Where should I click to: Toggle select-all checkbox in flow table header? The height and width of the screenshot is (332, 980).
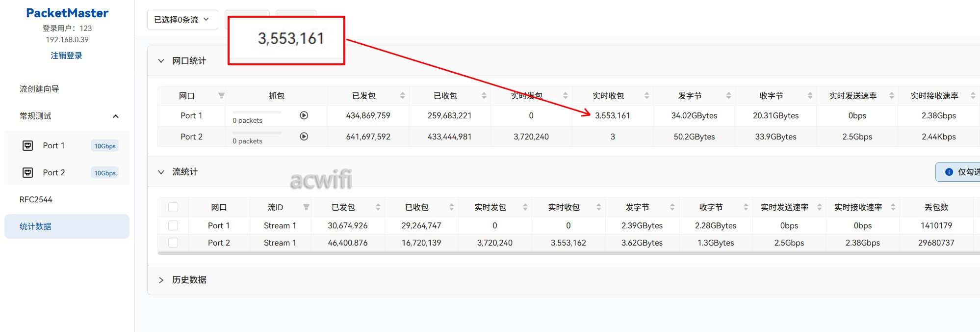tap(173, 207)
